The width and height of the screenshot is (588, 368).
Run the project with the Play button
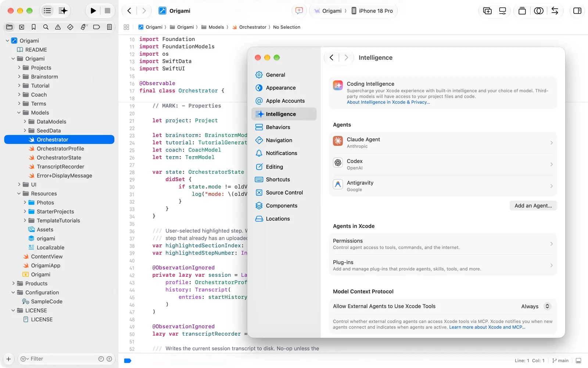coord(93,11)
